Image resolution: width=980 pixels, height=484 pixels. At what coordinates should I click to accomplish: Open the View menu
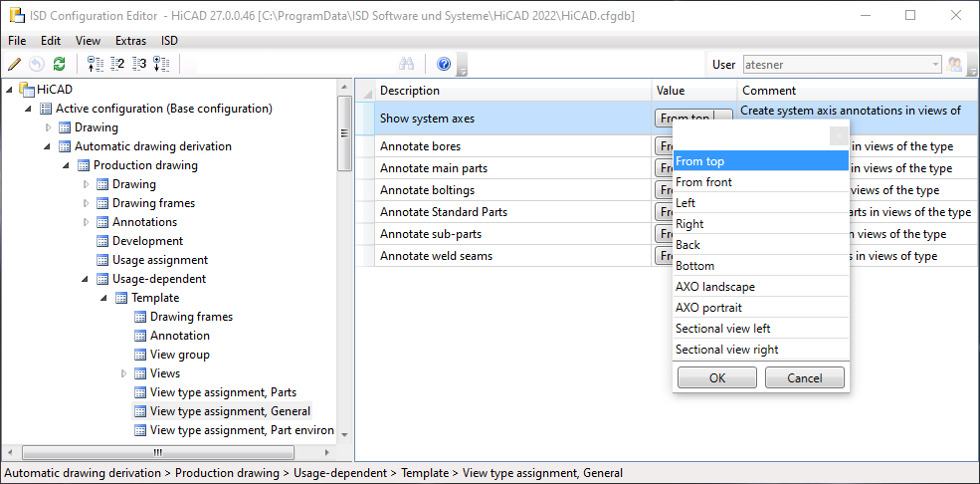89,41
